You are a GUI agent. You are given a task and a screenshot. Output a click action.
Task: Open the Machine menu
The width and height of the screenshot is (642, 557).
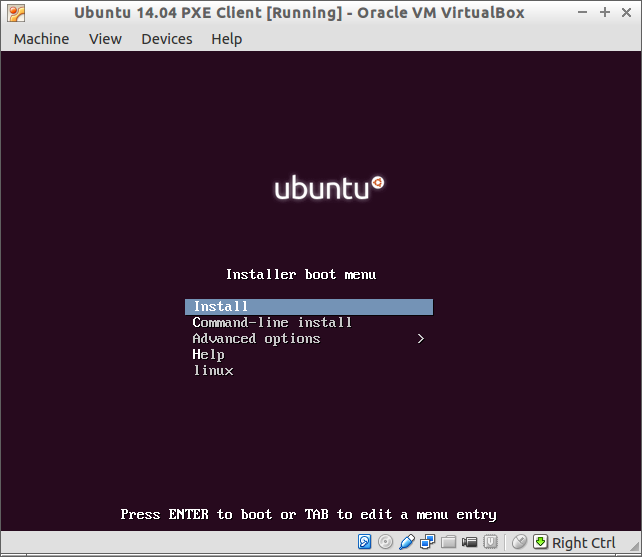(41, 39)
